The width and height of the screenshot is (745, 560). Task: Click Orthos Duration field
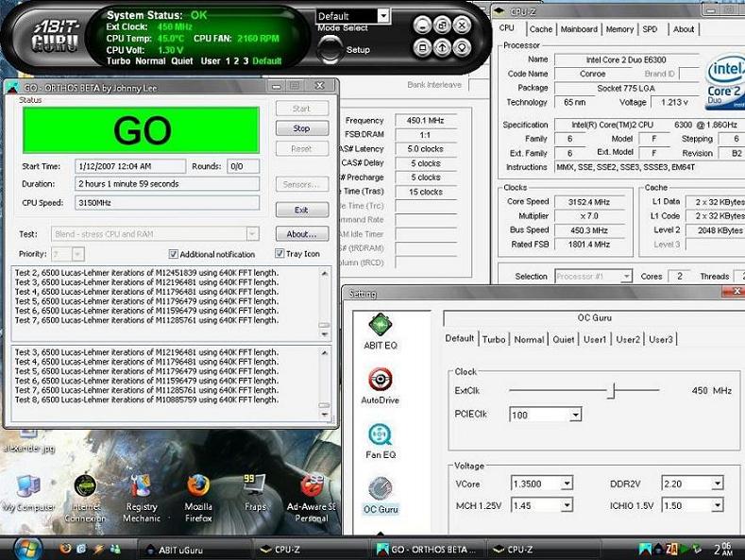pyautogui.click(x=167, y=184)
